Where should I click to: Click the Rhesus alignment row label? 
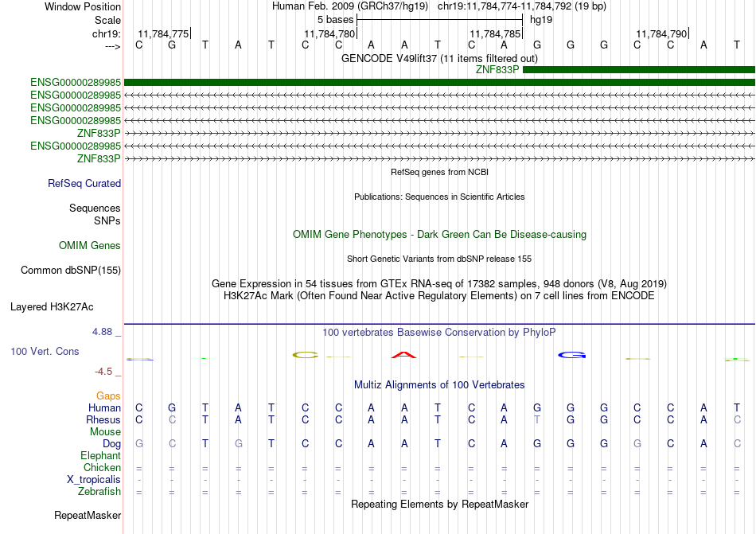click(x=103, y=419)
